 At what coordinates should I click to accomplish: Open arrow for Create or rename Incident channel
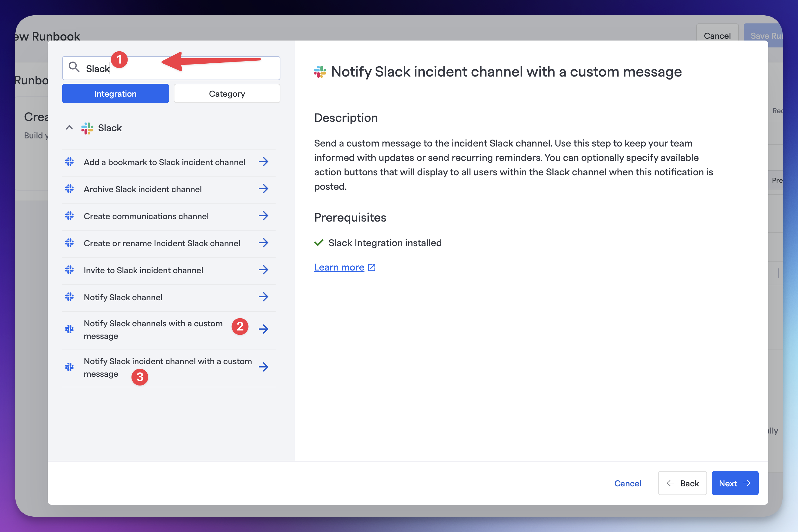click(263, 243)
